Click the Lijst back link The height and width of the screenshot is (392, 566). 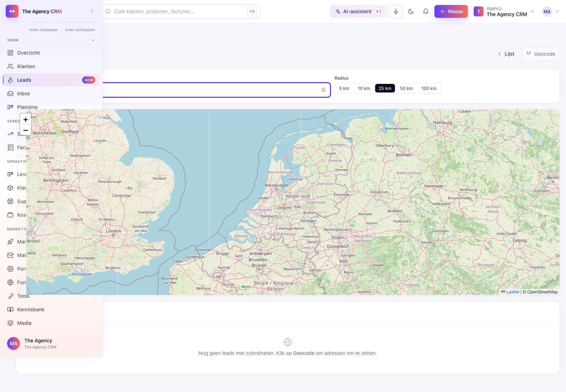[506, 54]
